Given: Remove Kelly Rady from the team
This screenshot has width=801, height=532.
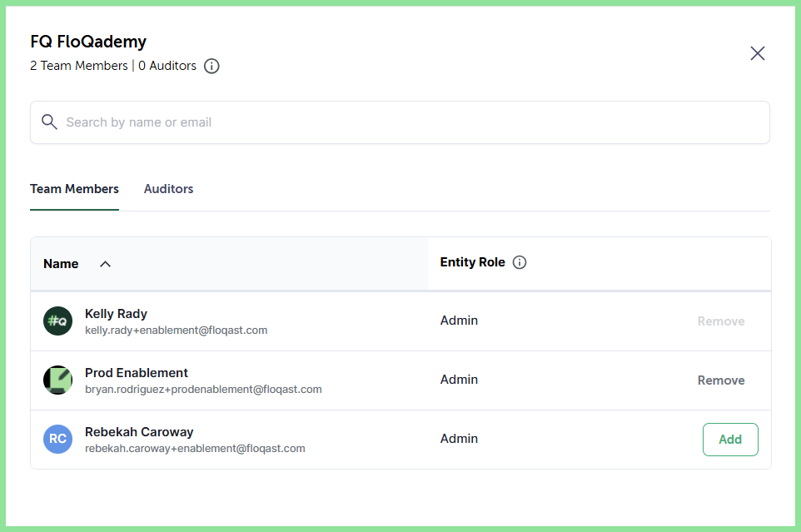Looking at the screenshot, I should pyautogui.click(x=721, y=321).
